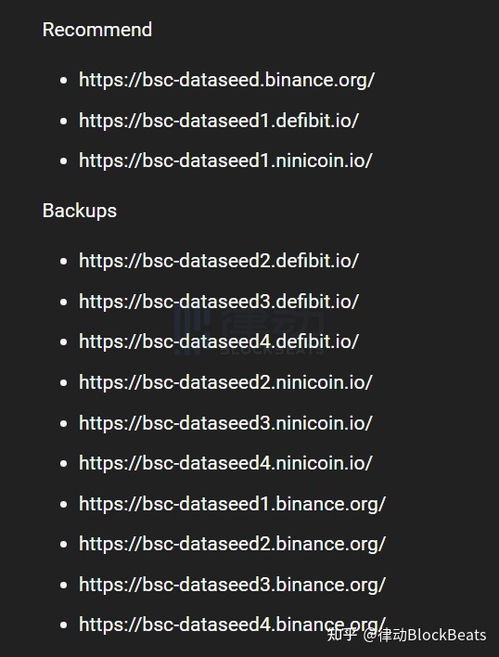The image size is (499, 657).
Task: Open the bsc-dataseed3.defibit.io link
Action: pos(219,301)
